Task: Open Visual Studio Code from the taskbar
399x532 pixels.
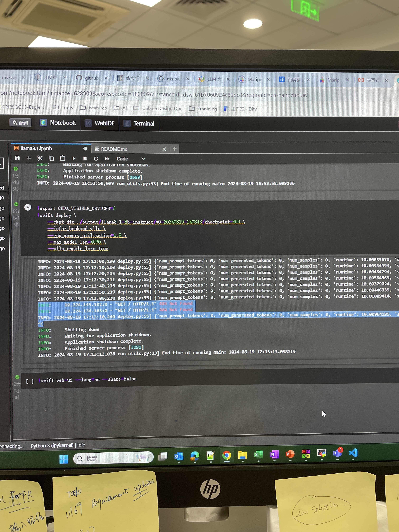Action: click(x=353, y=453)
